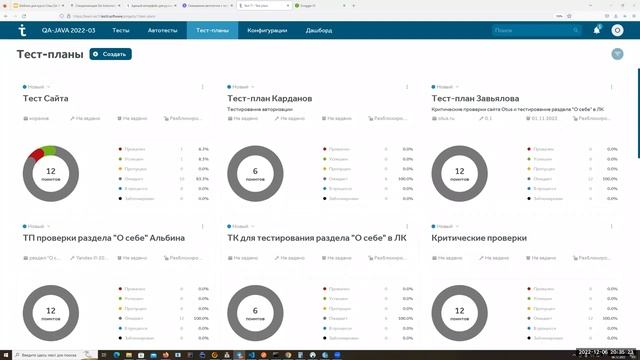Click the otus.ru product field in Завьялова card
The height and width of the screenshot is (360, 640).
pos(443,118)
